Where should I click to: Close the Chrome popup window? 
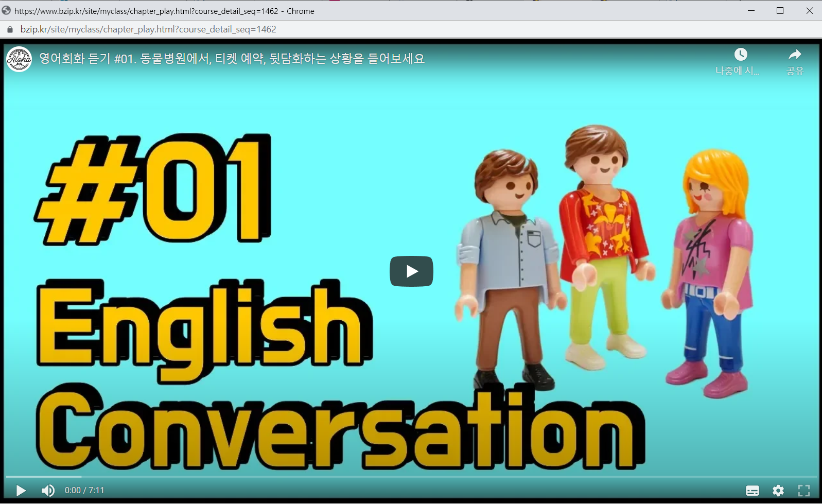pos(809,10)
